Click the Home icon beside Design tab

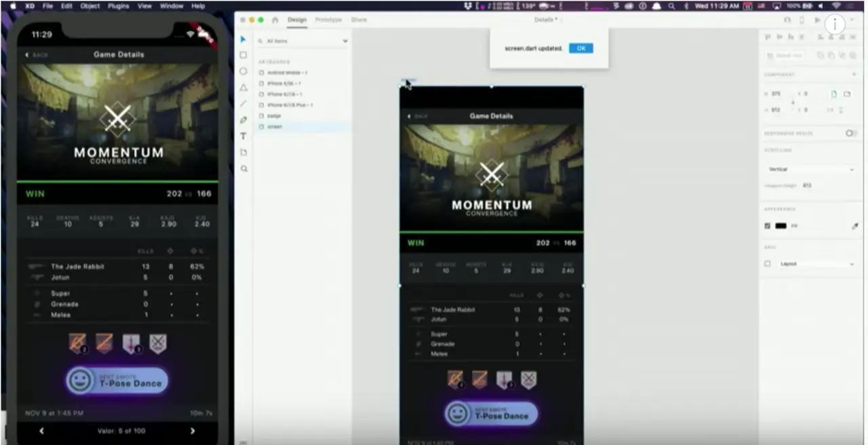pyautogui.click(x=275, y=20)
